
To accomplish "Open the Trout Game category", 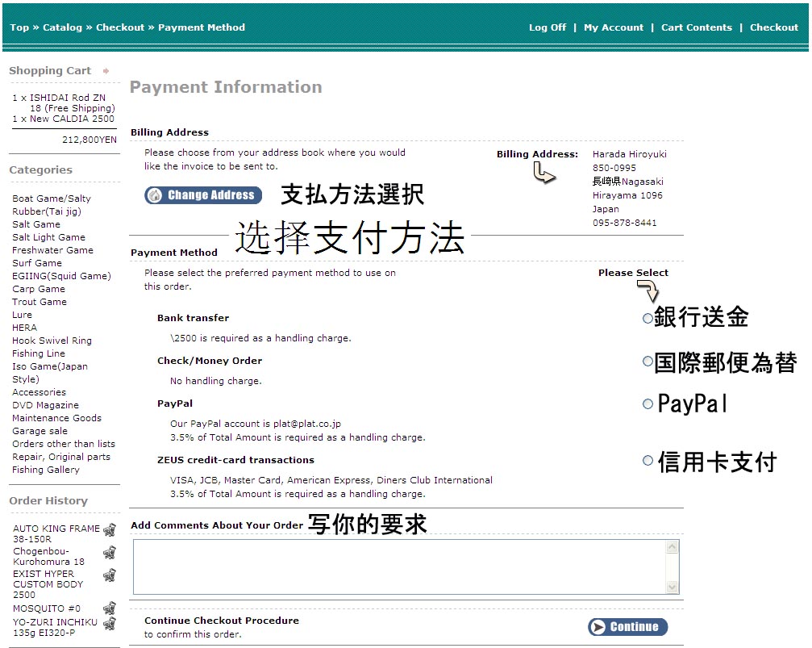I will point(40,302).
